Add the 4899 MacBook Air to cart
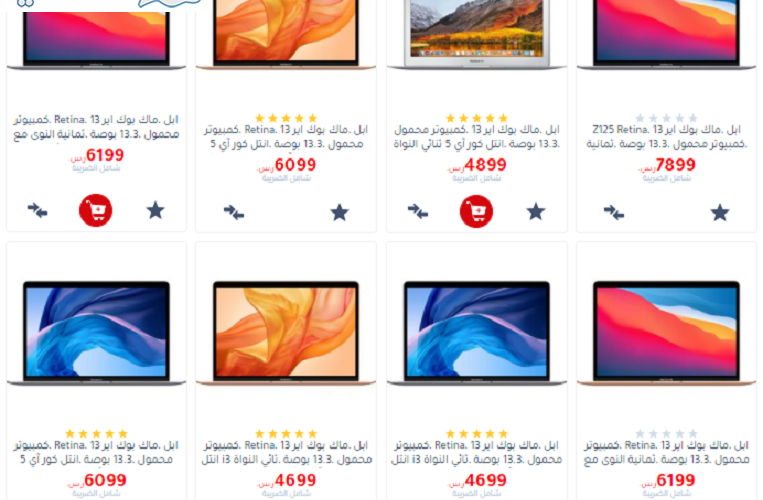The image size is (763, 500). [x=476, y=211]
